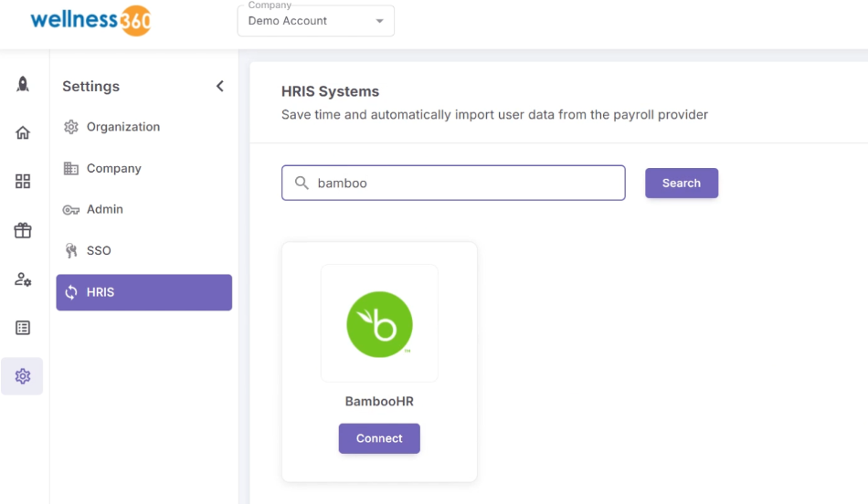Viewport: 868px width, 504px height.
Task: Open the user management icon
Action: coord(23,278)
